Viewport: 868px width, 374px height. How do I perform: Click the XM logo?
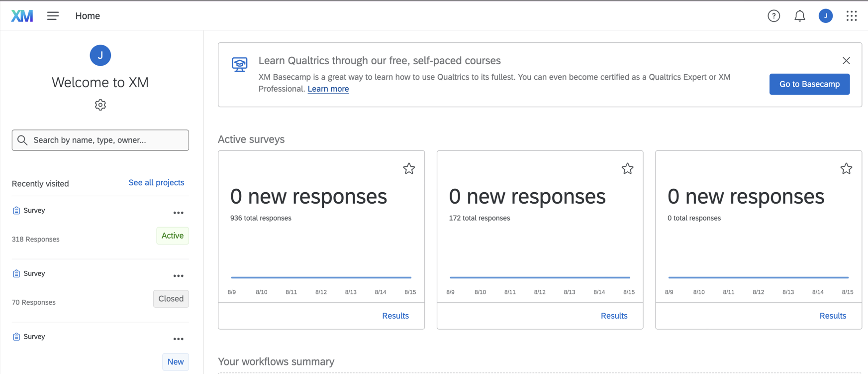click(22, 16)
